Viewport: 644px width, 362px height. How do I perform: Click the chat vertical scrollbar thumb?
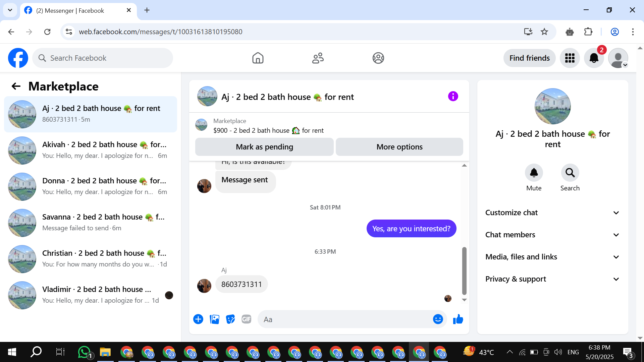pos(464,271)
